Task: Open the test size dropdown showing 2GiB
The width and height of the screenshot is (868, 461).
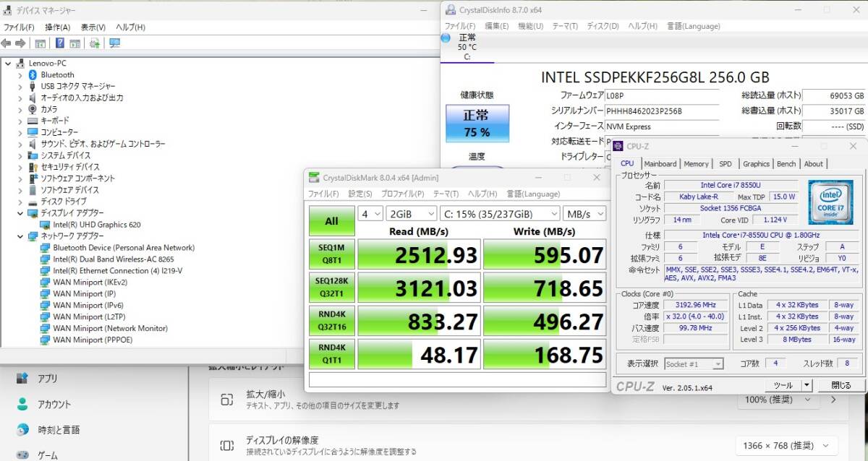Action: point(412,214)
